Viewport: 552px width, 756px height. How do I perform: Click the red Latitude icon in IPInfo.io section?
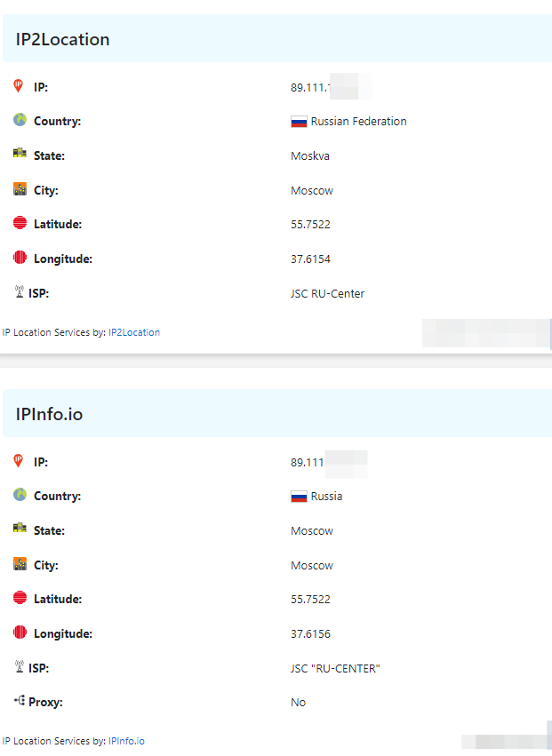pyautogui.click(x=20, y=597)
